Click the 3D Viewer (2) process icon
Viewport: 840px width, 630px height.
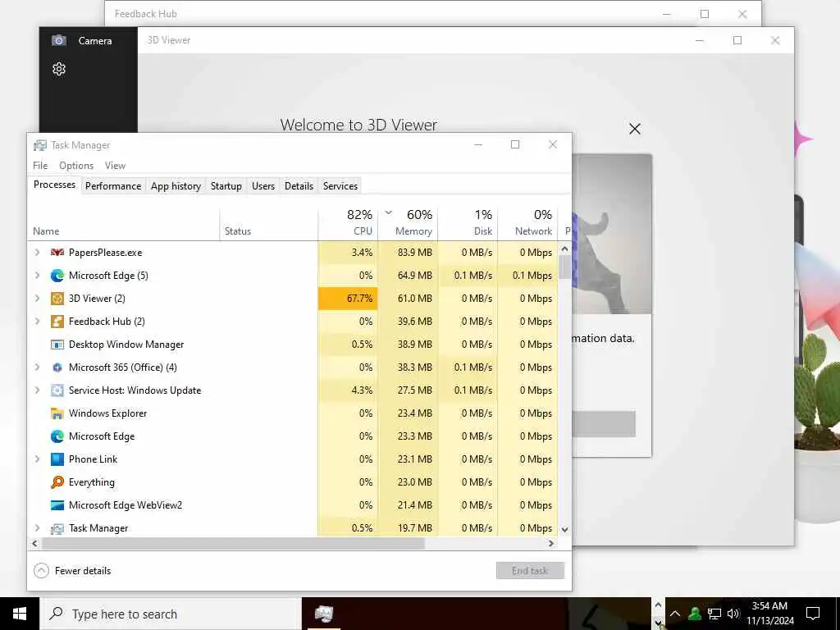(57, 299)
